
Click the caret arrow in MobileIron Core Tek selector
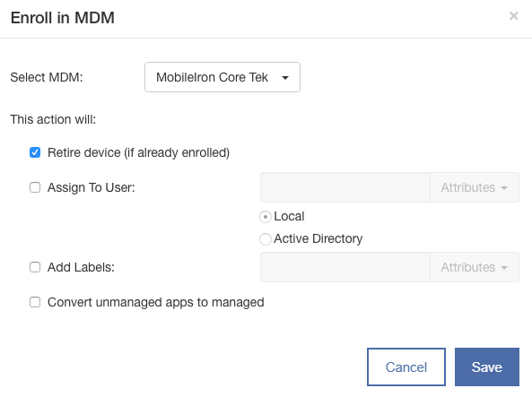coord(285,78)
